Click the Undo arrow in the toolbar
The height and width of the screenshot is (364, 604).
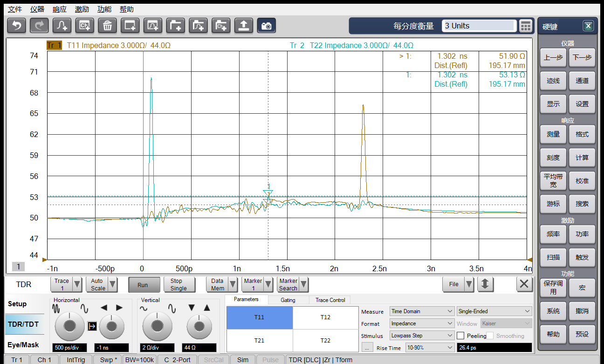pos(16,26)
